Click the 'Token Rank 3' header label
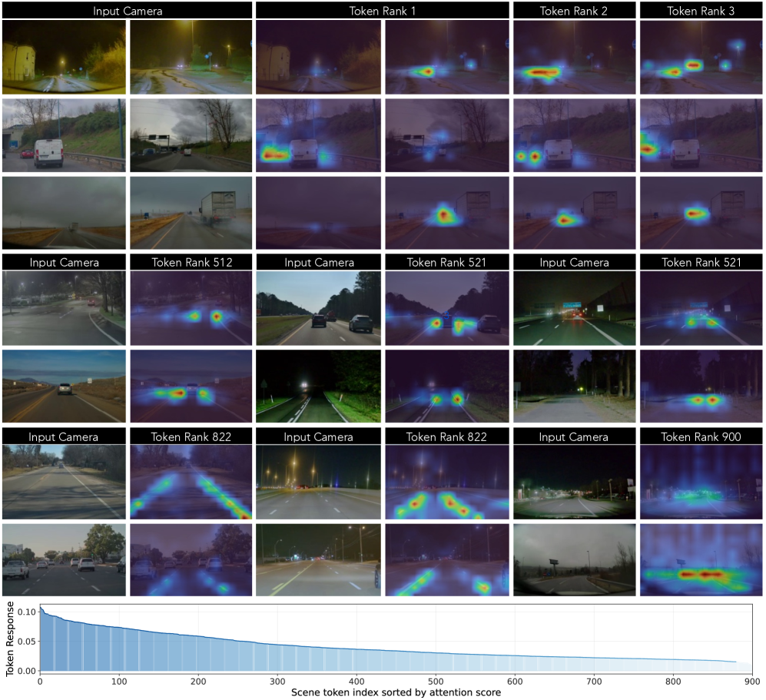Screen dimensions: 766x700 pos(701,11)
